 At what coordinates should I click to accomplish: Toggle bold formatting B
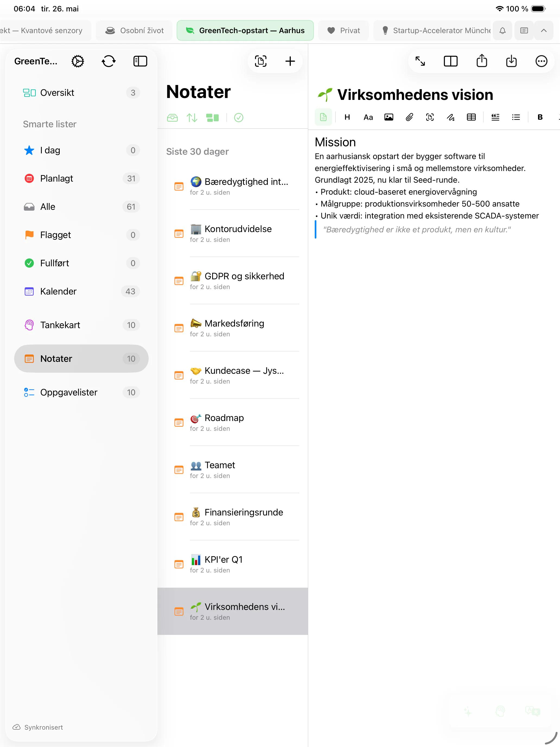tap(540, 117)
